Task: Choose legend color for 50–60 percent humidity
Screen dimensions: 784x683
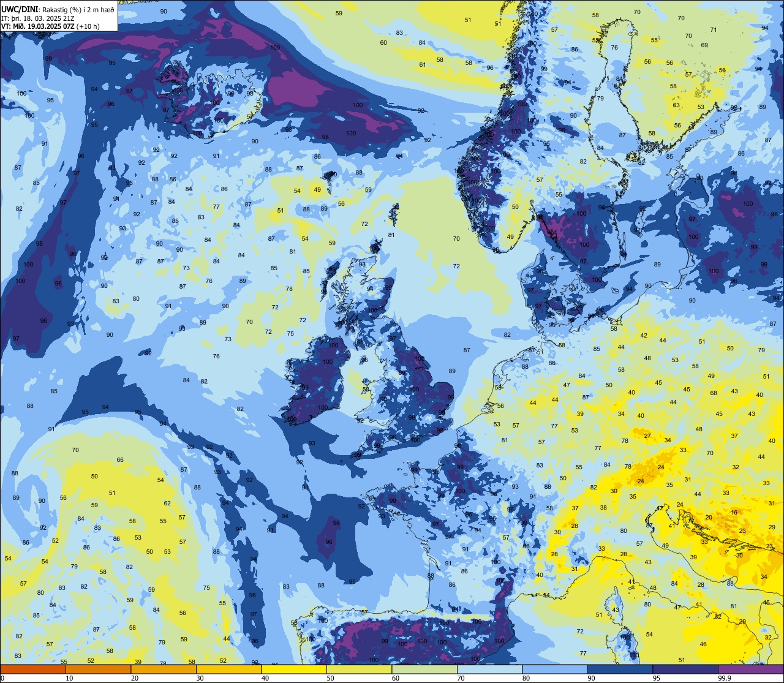Action: tap(359, 669)
